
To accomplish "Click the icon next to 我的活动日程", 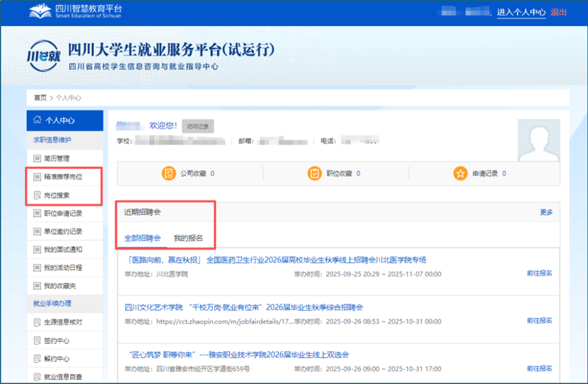I will click(x=37, y=268).
